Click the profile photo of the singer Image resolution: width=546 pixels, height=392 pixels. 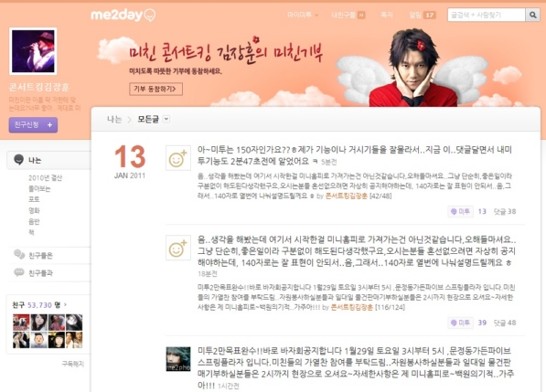click(x=33, y=51)
